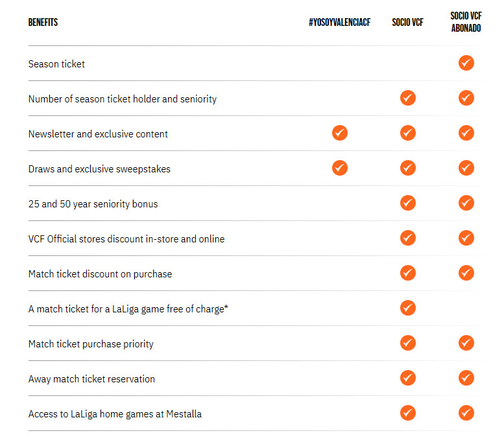
Task: Click 'Away match ticket reservation' row label
Action: click(91, 379)
